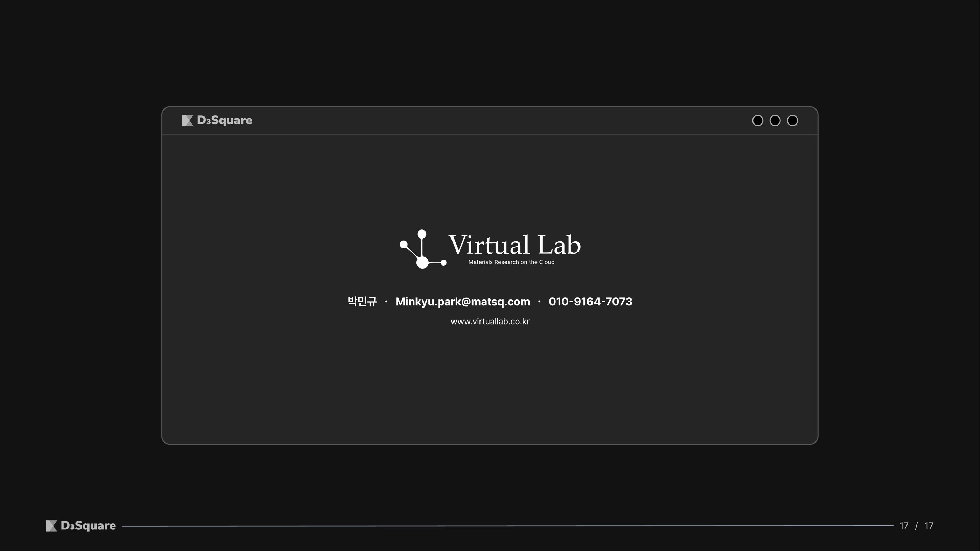Click the phone number 010-9164-7073
Screen dimensions: 980x551
[x=590, y=302]
